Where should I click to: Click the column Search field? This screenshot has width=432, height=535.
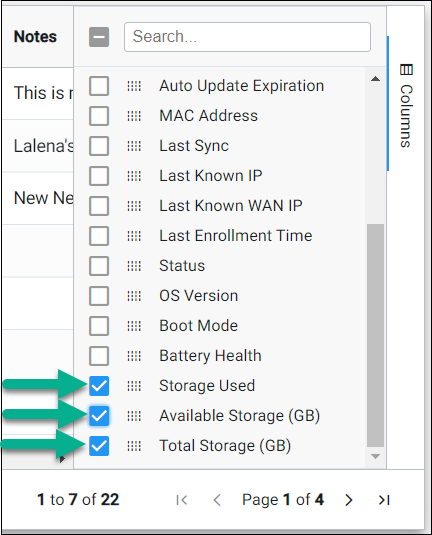tap(247, 37)
